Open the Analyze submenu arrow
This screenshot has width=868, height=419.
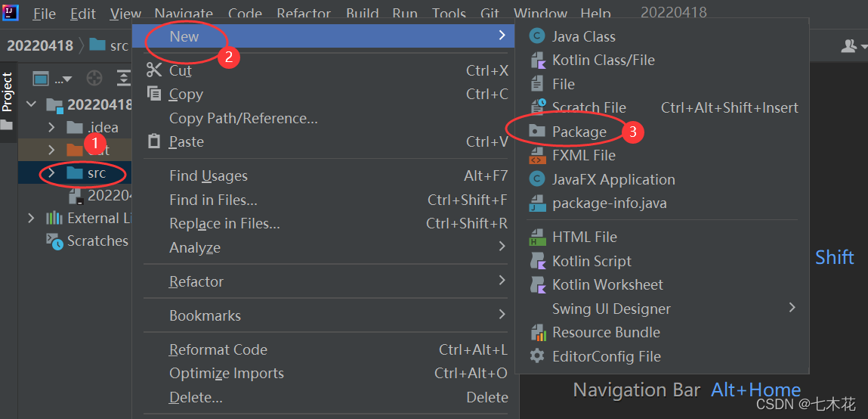[502, 246]
